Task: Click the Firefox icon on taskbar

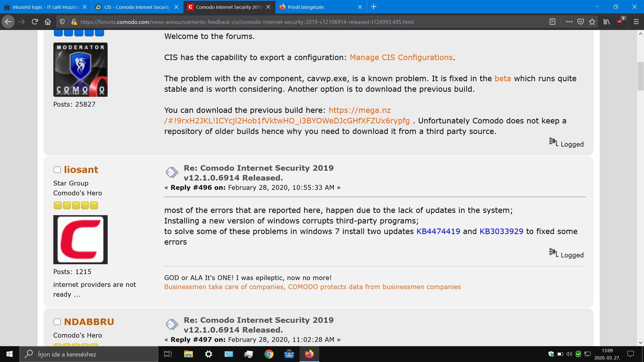Action: 309,354
